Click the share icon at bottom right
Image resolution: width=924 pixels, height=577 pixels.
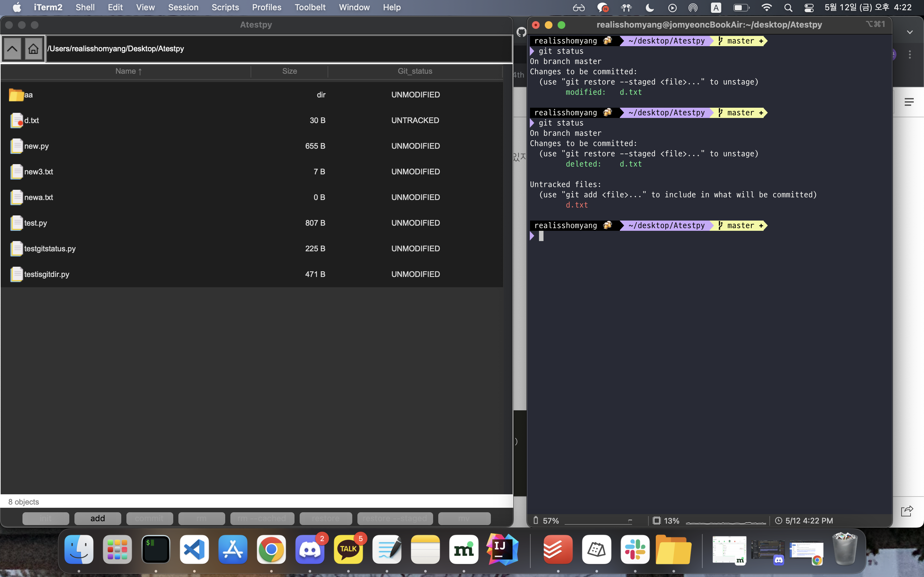point(907,511)
